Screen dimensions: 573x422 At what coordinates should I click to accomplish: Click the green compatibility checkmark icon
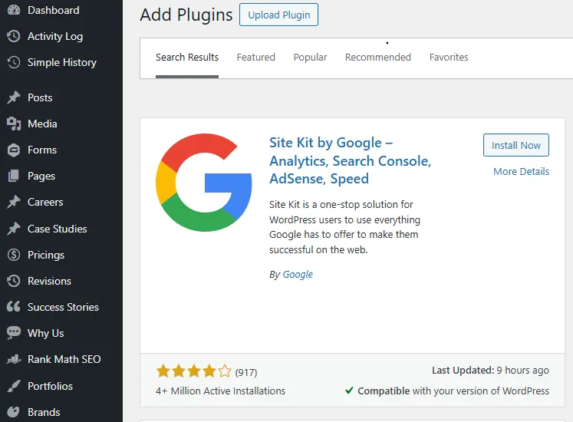(x=349, y=391)
